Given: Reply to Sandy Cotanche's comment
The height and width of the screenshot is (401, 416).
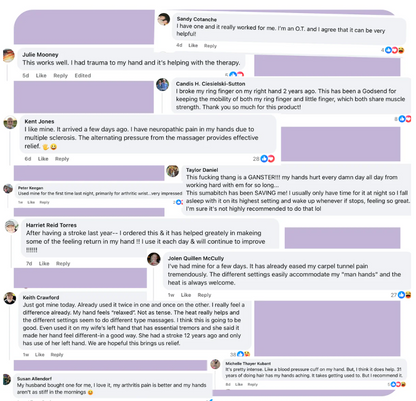Looking at the screenshot, I should [x=210, y=46].
